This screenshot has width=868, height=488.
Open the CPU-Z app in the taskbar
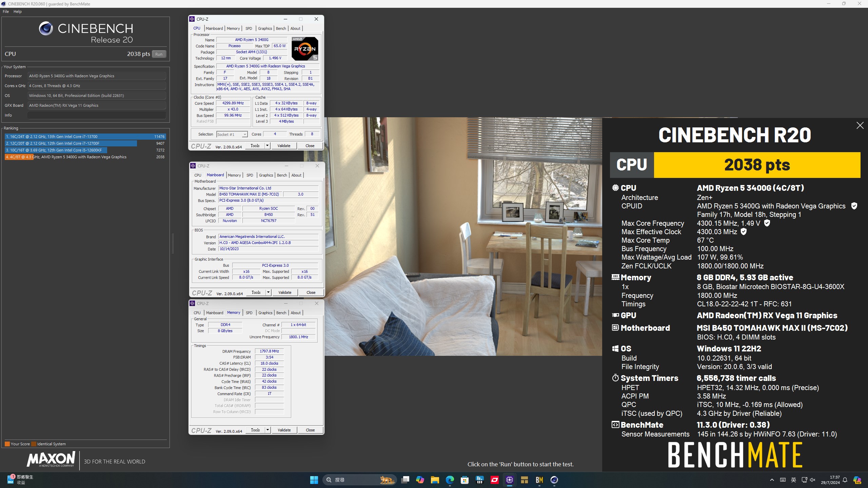click(x=509, y=480)
